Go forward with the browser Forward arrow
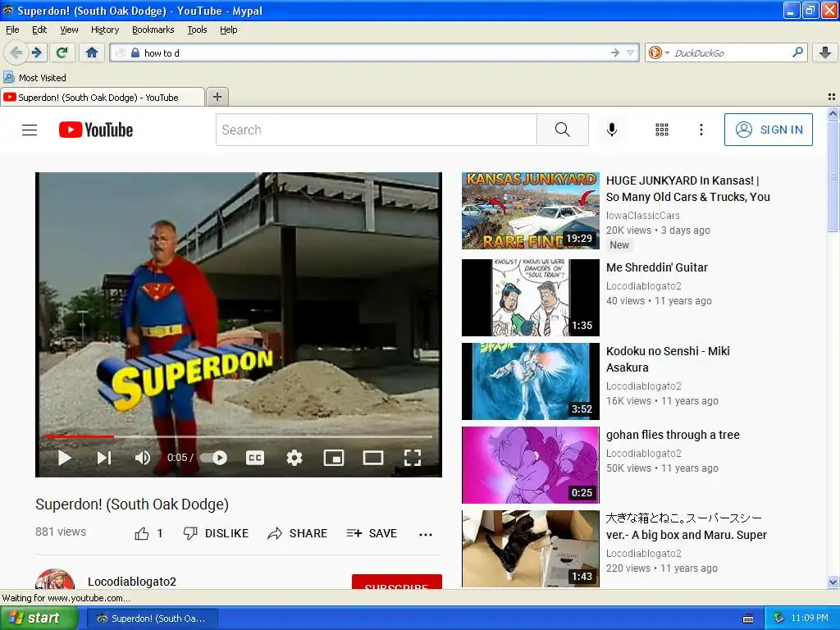Image resolution: width=840 pixels, height=630 pixels. 37,52
